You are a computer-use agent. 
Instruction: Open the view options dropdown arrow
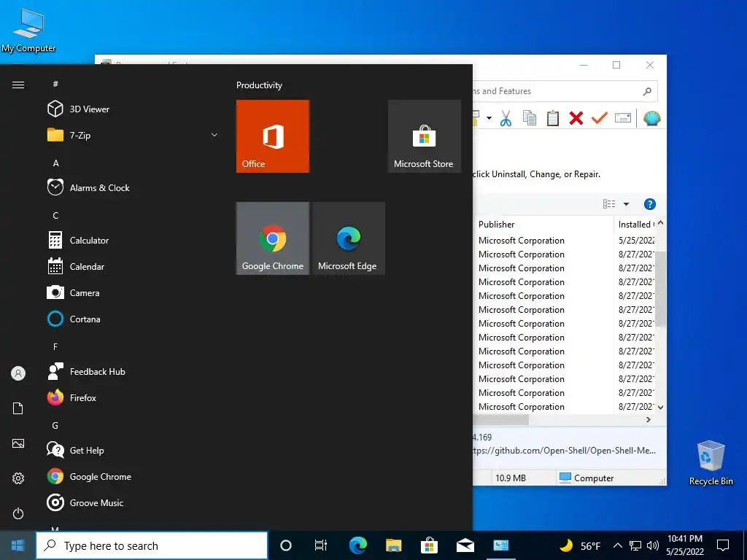click(x=627, y=204)
